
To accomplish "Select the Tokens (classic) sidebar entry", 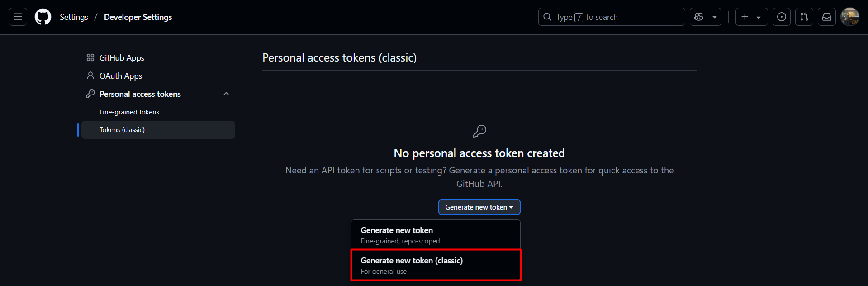I will pyautogui.click(x=122, y=129).
